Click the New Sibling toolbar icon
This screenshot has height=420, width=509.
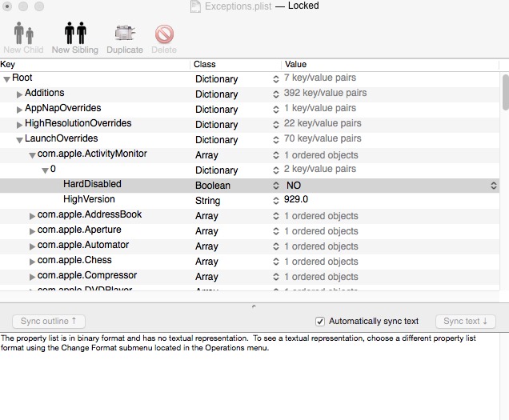point(75,33)
